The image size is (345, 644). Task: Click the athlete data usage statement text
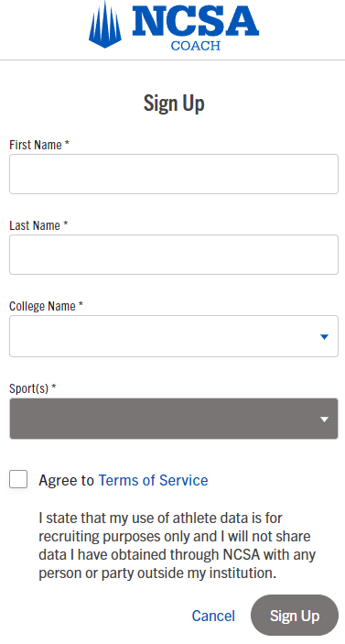pyautogui.click(x=177, y=545)
